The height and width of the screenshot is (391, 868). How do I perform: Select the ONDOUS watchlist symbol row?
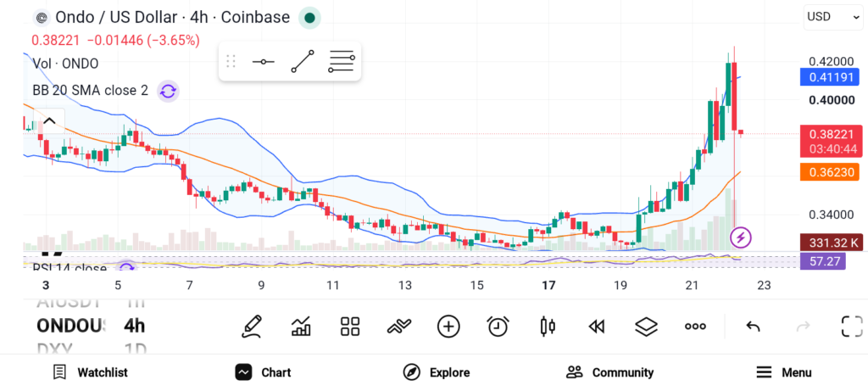point(70,326)
